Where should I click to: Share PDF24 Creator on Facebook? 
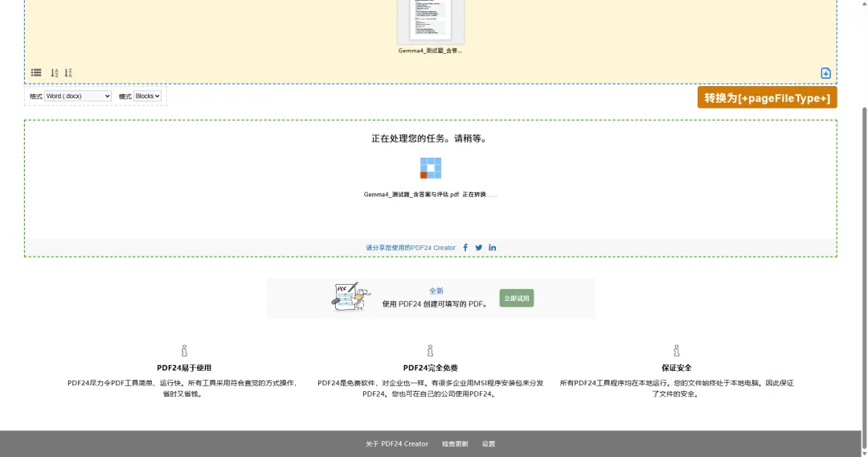(465, 248)
